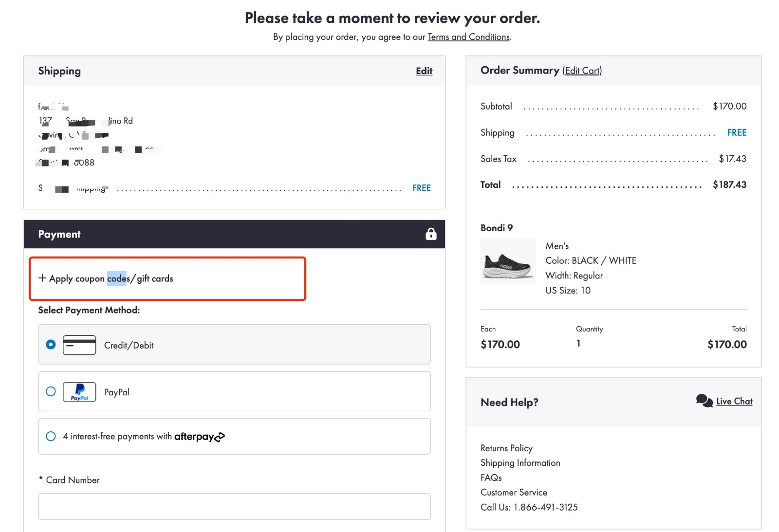Select the Credit/Debit payment radio button
Screen dimensions: 779x532
click(x=50, y=345)
